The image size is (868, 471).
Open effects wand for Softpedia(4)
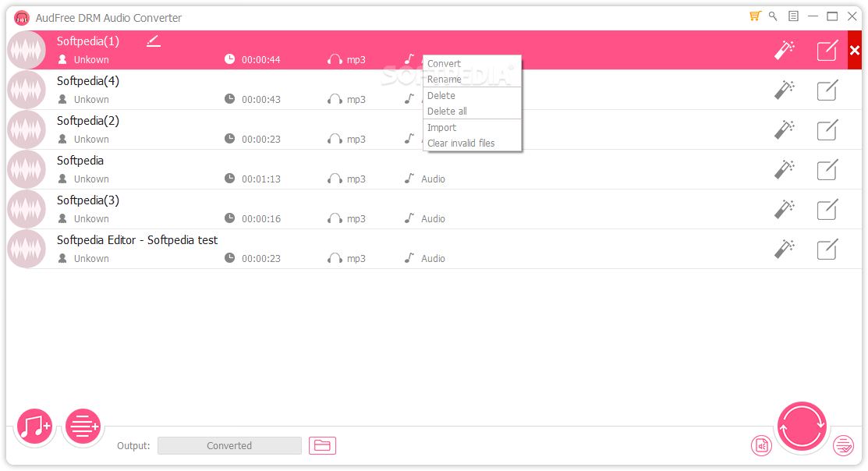tap(785, 90)
